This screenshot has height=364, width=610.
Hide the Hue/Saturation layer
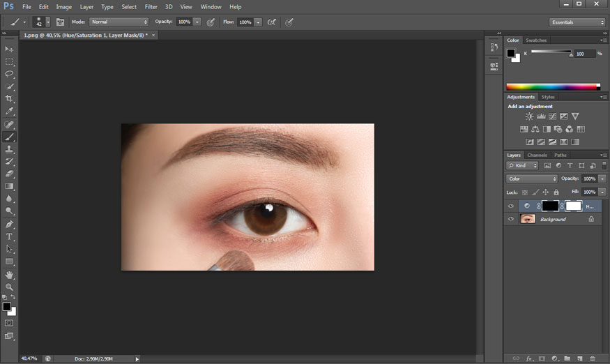coord(511,206)
